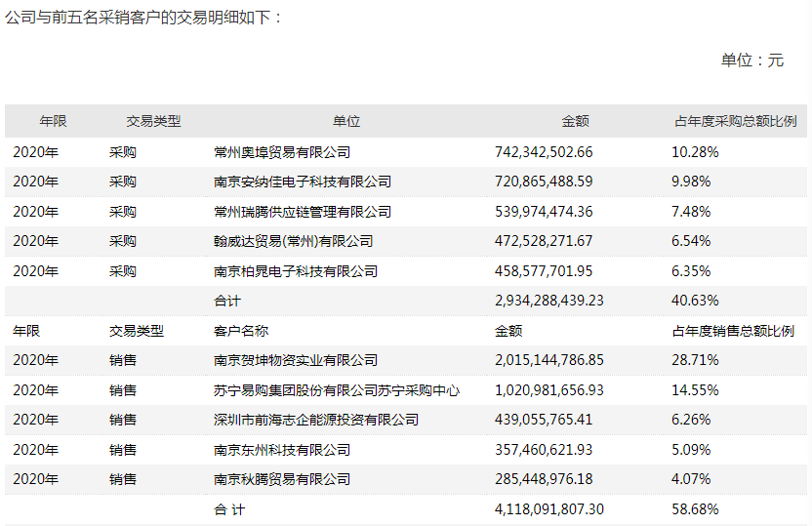Select customer 南京秋腾贸易有限公司
Viewport: 812px width, 526px height.
[282, 479]
